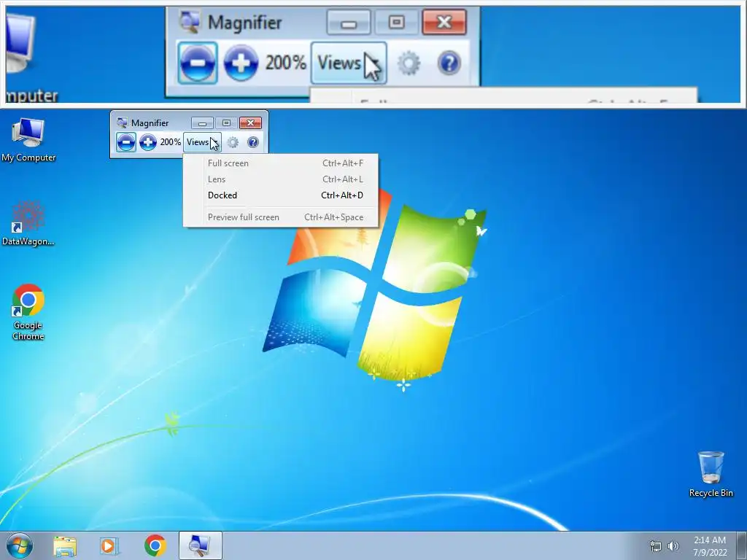Close the Magnifier window
Viewport: 747px width, 560px height.
tap(251, 122)
